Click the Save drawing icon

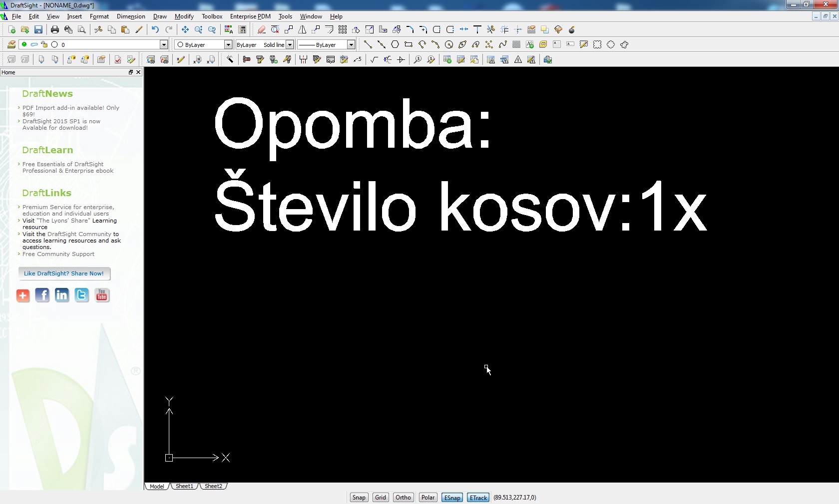click(x=38, y=30)
